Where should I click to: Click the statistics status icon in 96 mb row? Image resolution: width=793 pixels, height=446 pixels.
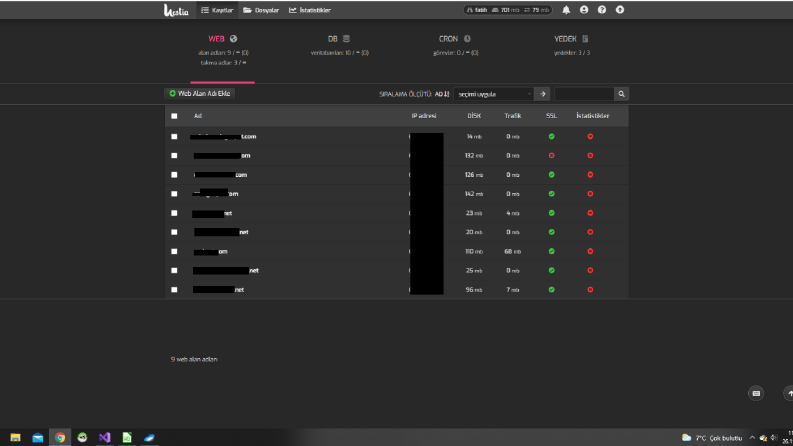coord(590,290)
